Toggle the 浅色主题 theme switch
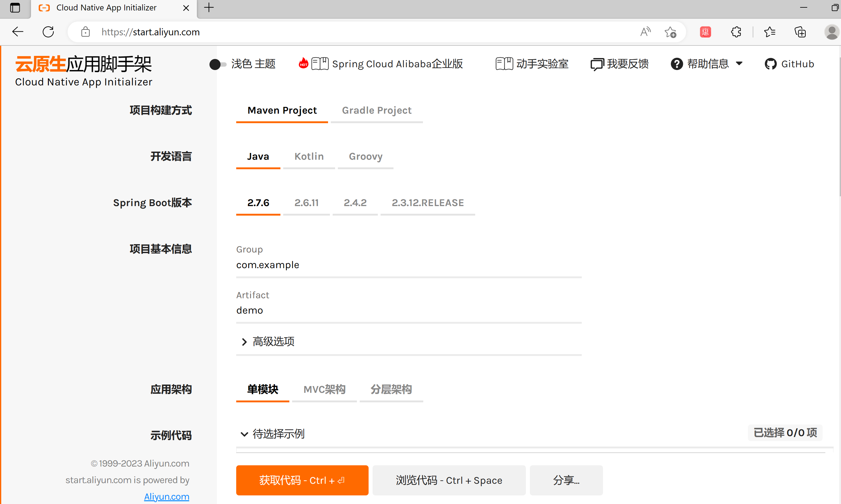 (x=217, y=64)
